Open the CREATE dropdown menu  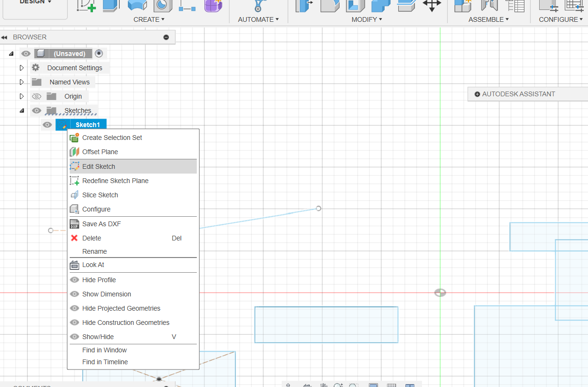pos(149,19)
